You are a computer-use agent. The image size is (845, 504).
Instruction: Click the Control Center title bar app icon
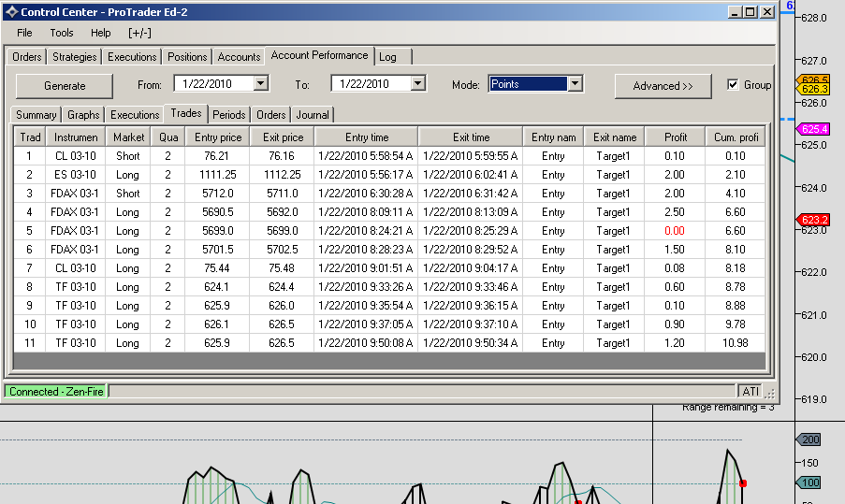[x=12, y=11]
